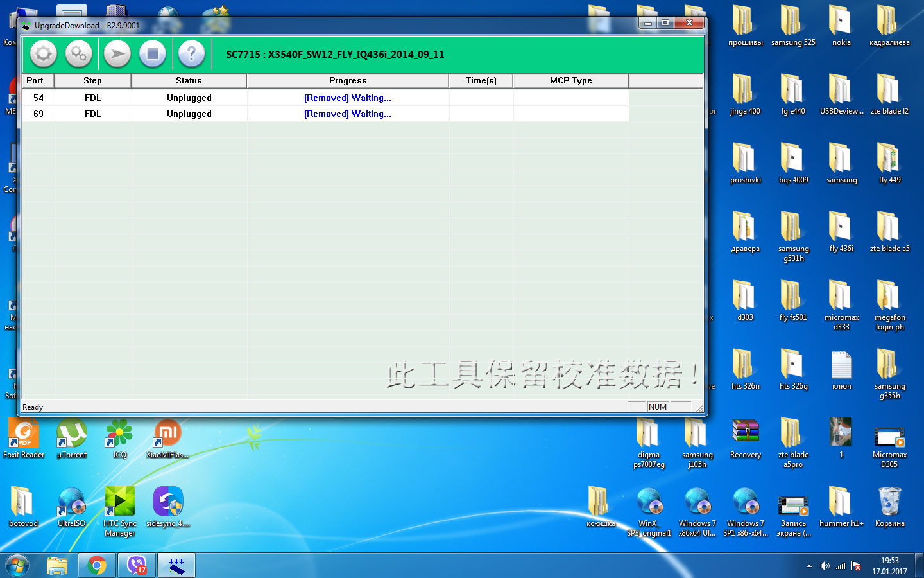Select the fly fs501 folder
Screen dimensions: 924x578
click(x=793, y=301)
